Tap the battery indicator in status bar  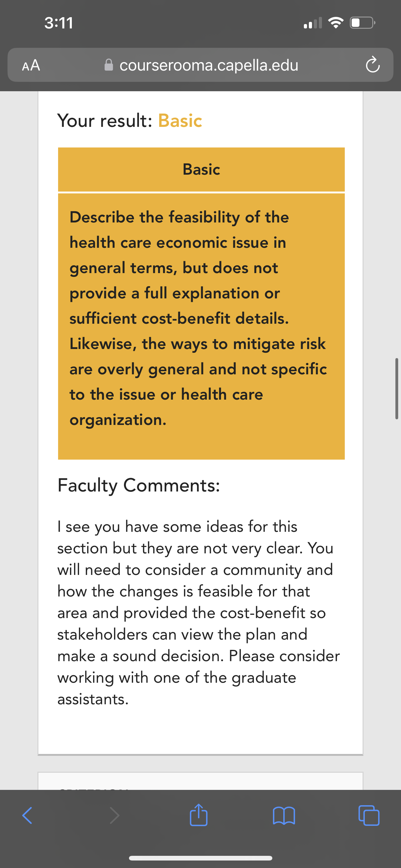363,23
